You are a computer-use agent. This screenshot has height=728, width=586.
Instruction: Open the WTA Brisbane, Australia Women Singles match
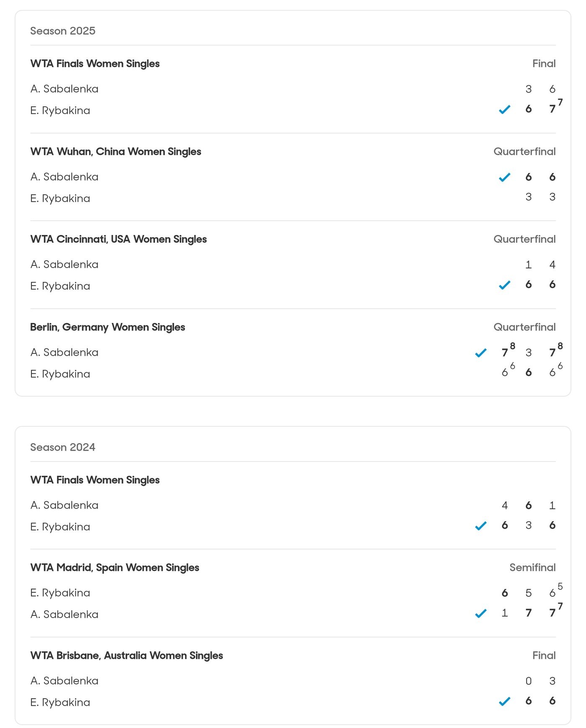[x=126, y=656]
